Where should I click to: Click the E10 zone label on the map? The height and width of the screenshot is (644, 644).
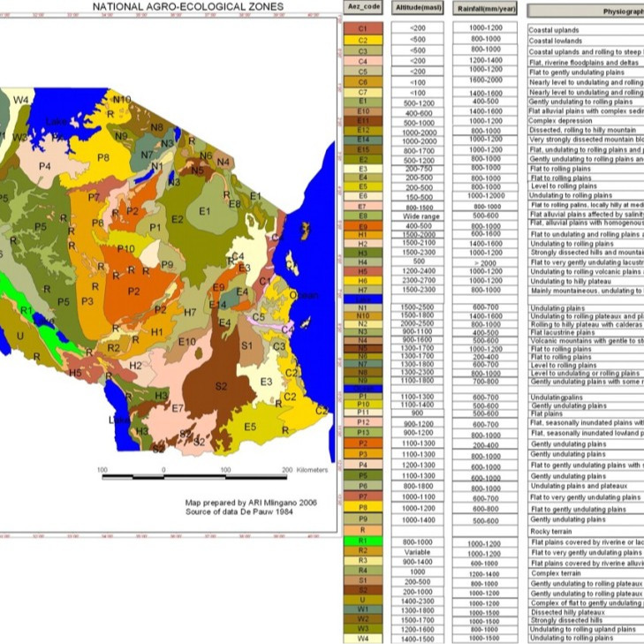(x=186, y=341)
